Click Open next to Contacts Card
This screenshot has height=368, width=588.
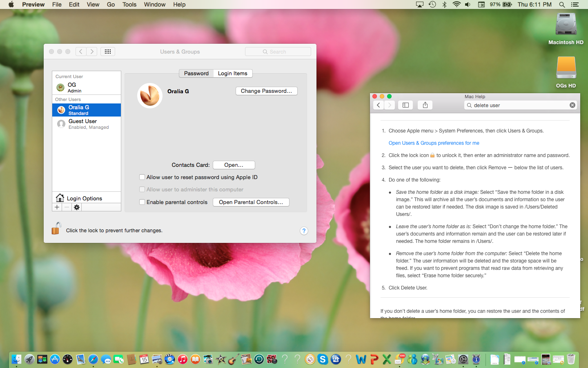pos(234,165)
